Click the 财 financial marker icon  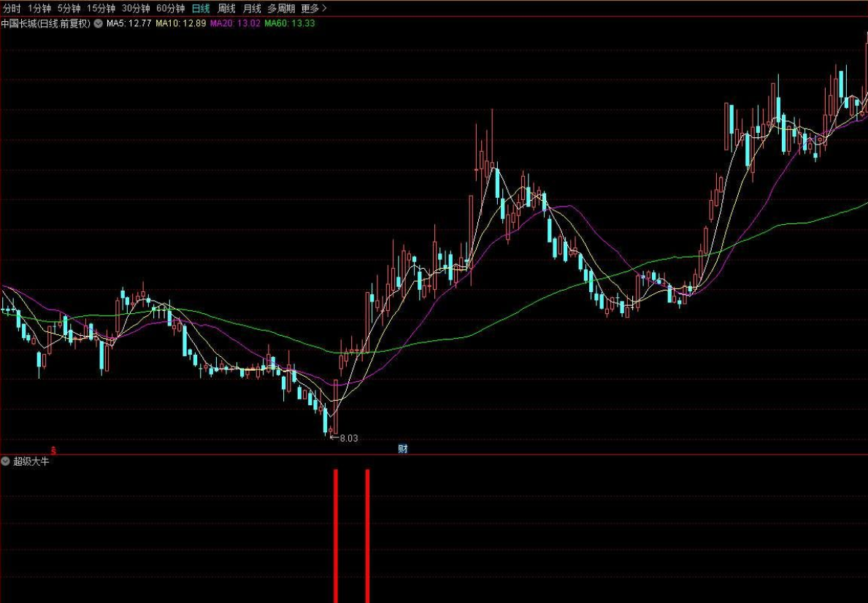[x=402, y=448]
